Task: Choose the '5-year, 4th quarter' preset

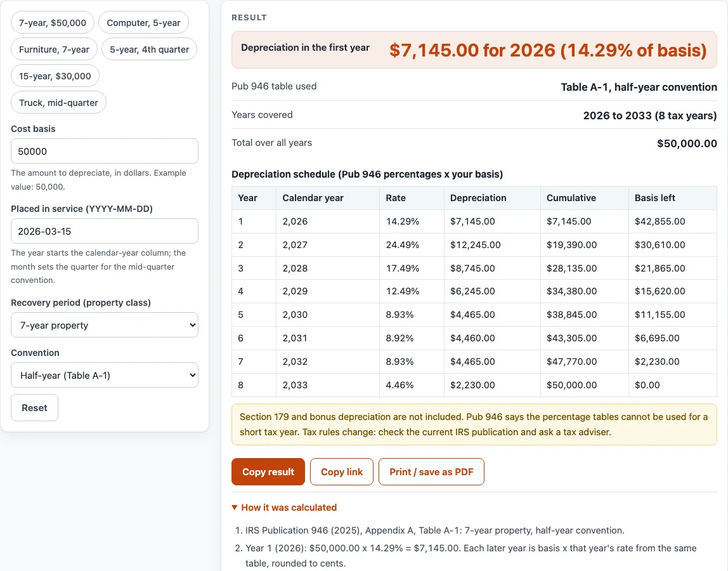Action: pyautogui.click(x=149, y=49)
